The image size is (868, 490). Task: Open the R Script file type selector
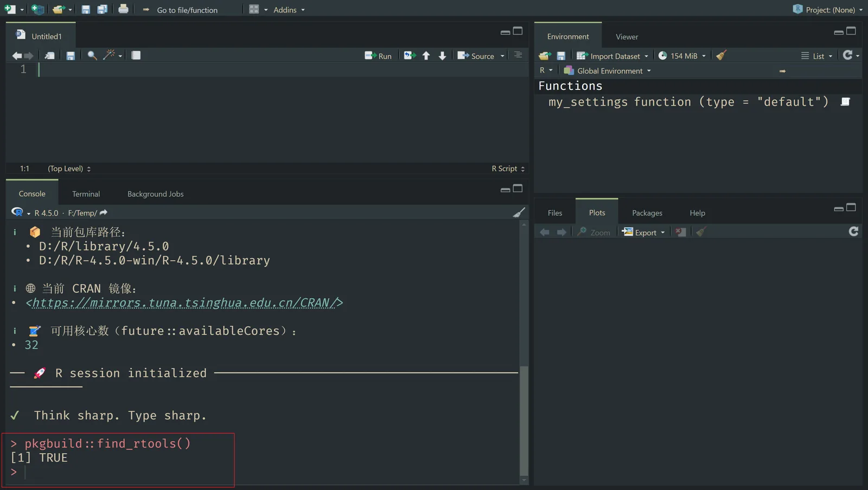click(x=508, y=169)
